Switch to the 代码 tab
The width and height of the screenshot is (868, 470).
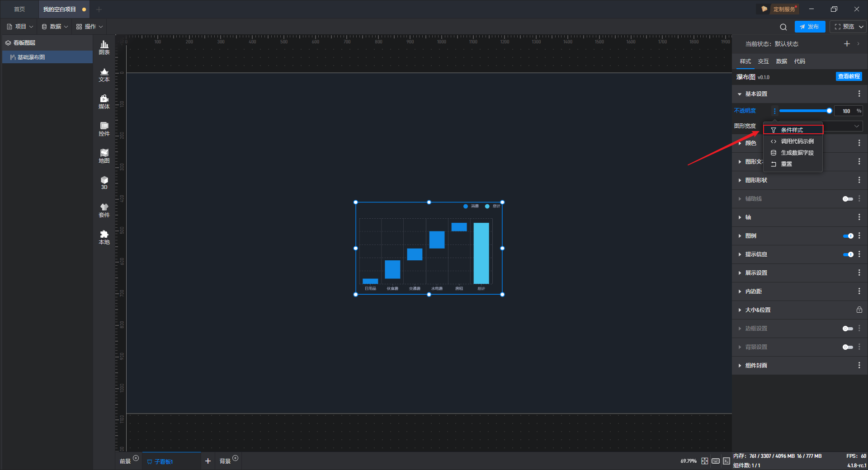pyautogui.click(x=799, y=61)
